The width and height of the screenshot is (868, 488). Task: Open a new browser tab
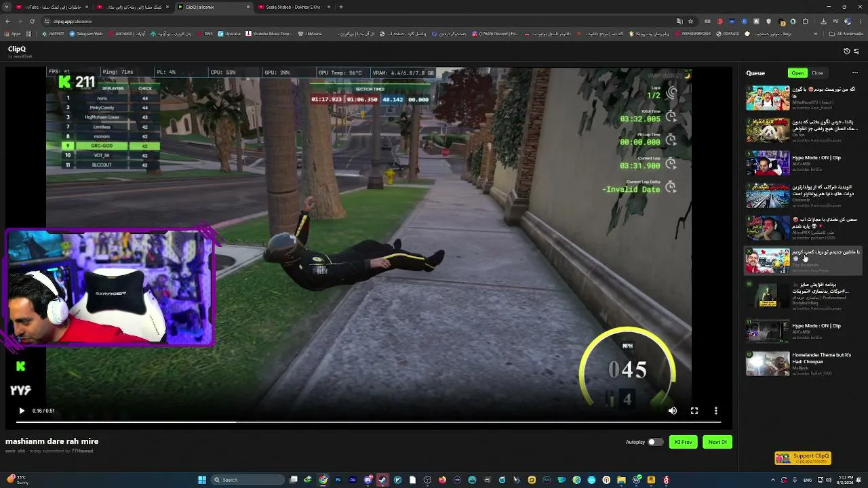pyautogui.click(x=341, y=7)
